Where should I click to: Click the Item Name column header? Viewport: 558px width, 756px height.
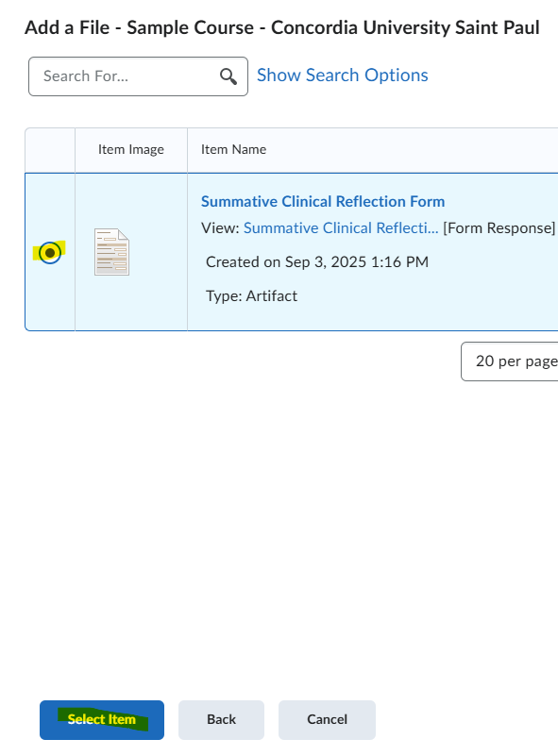pyautogui.click(x=233, y=150)
